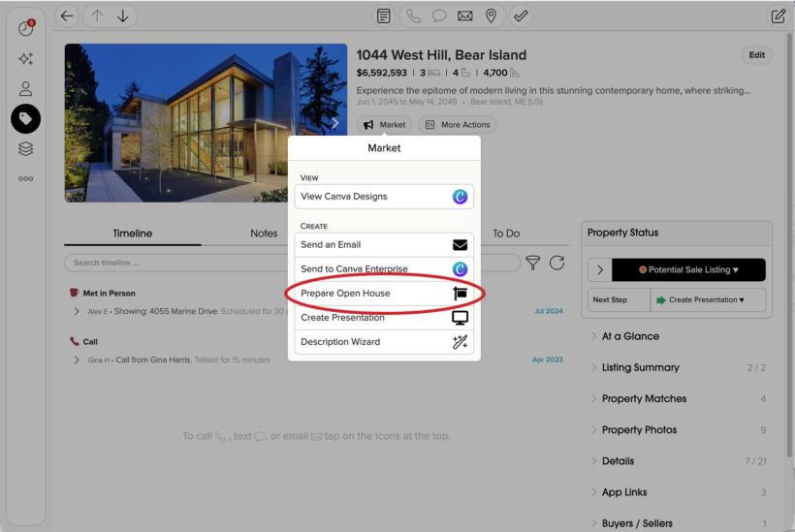Screen dimensions: 795x532
Task: Open Potential Sale Listing status dropdown
Action: [x=688, y=269]
